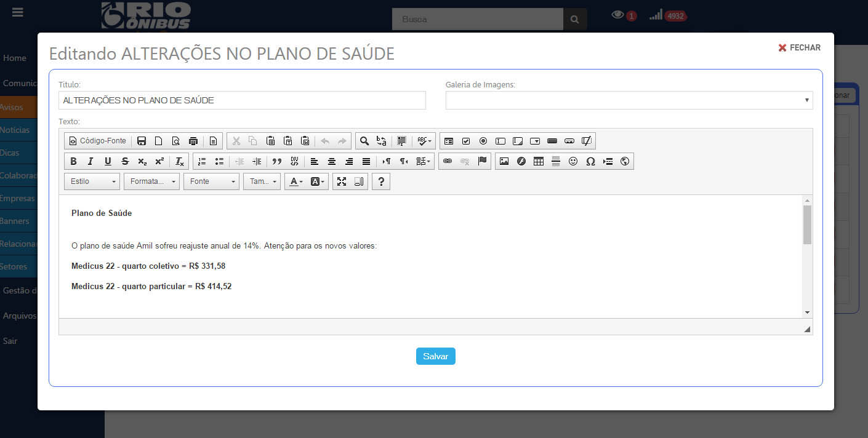The width and height of the screenshot is (868, 438).
Task: Click the print icon in the toolbar
Action: (x=193, y=141)
